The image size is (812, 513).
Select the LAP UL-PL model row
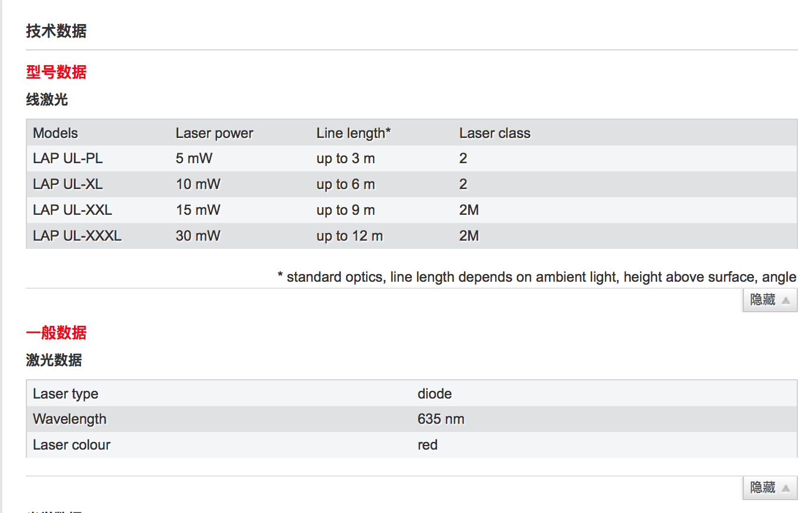(x=67, y=158)
